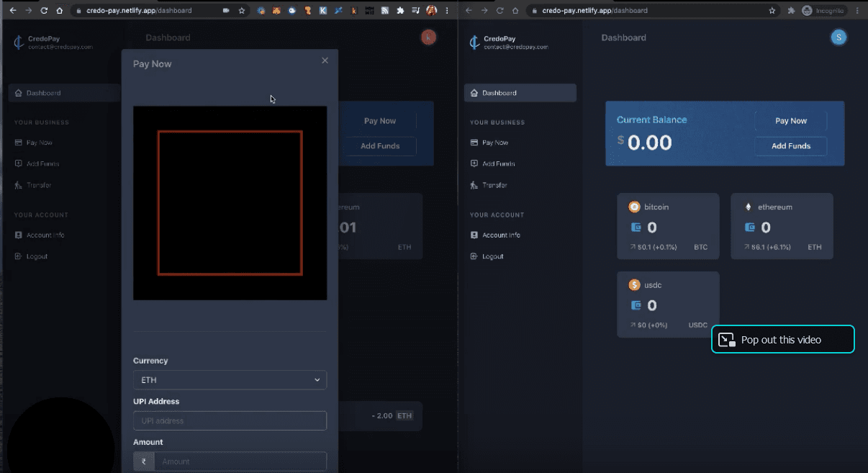The width and height of the screenshot is (868, 473).
Task: Open user avatar S in right window
Action: 838,37
